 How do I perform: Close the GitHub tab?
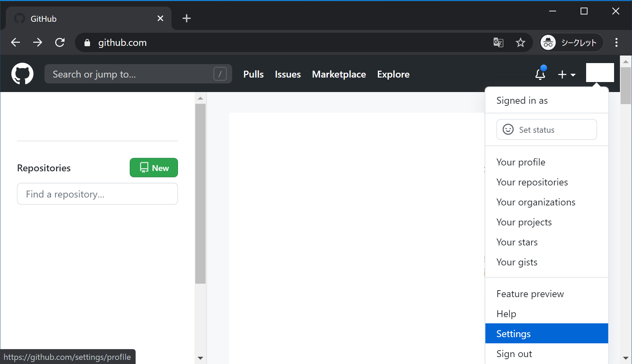pos(160,19)
